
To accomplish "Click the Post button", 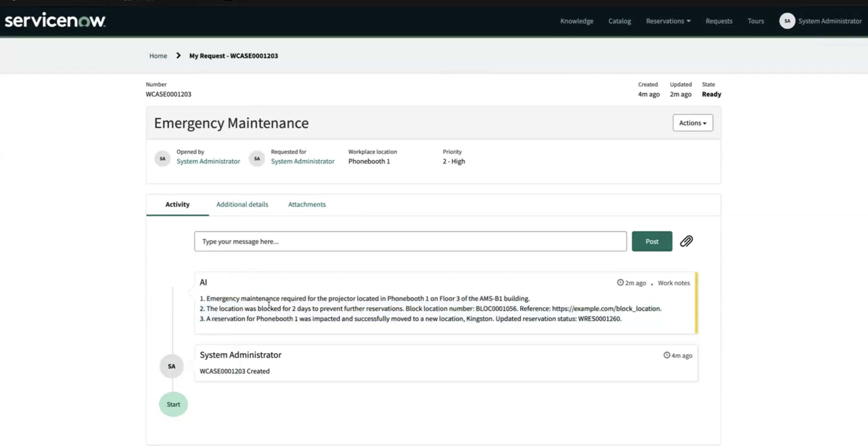I will click(652, 241).
